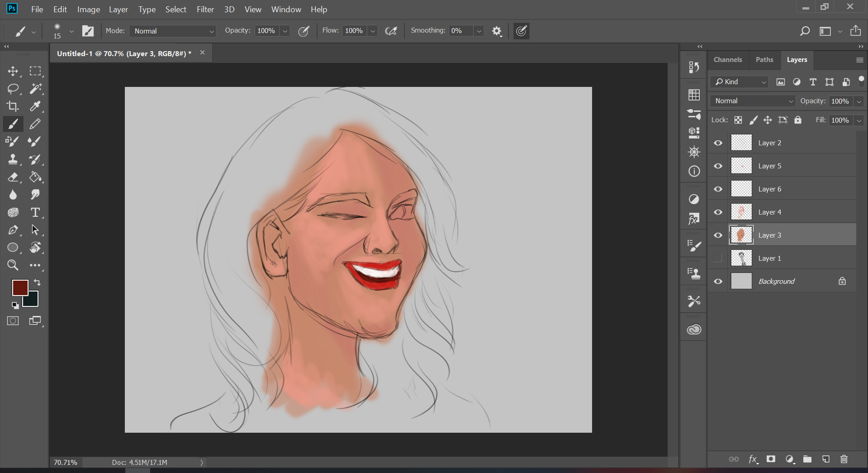868x473 pixels.
Task: Select the Rectangular Marquee tool
Action: [35, 71]
